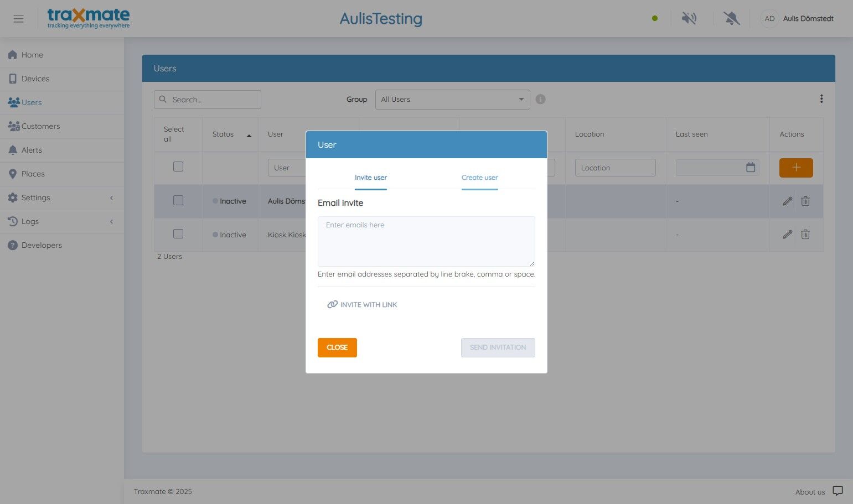Switch to the Invite user tab
The image size is (853, 504).
click(371, 178)
